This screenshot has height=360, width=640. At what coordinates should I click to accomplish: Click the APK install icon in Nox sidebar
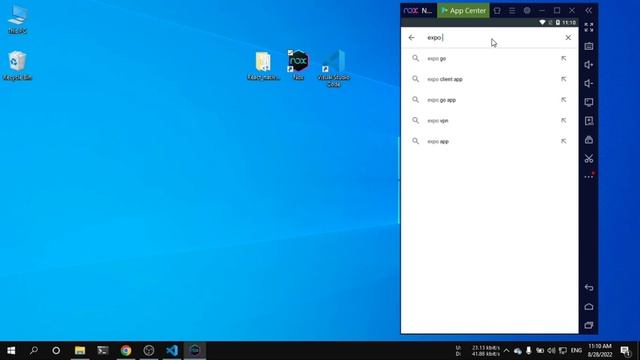coord(589,121)
